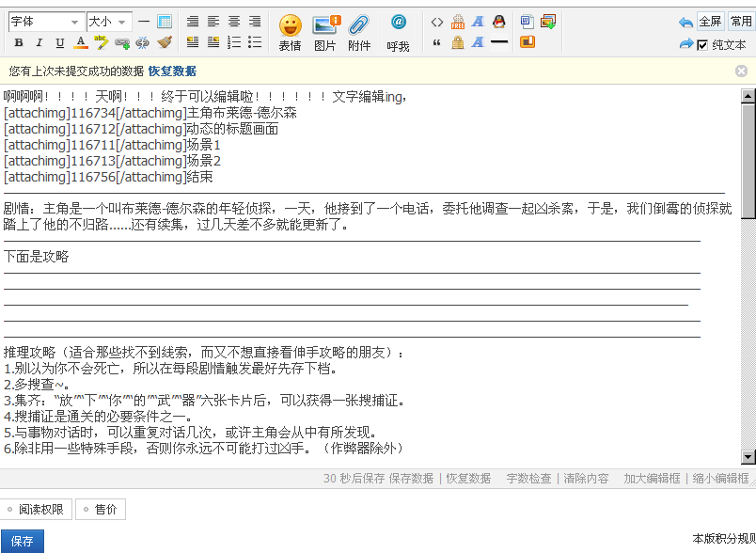Viewport: 756px width, 553px height.
Task: Toggle bold formatting button
Action: tap(19, 42)
